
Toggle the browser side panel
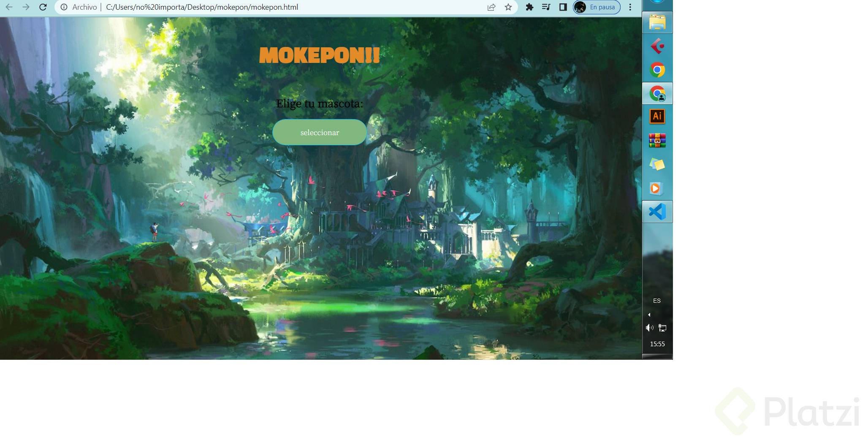563,7
